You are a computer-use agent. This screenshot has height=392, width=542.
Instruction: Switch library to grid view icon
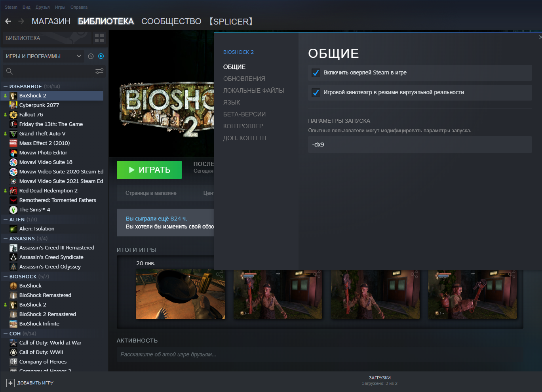pos(99,38)
